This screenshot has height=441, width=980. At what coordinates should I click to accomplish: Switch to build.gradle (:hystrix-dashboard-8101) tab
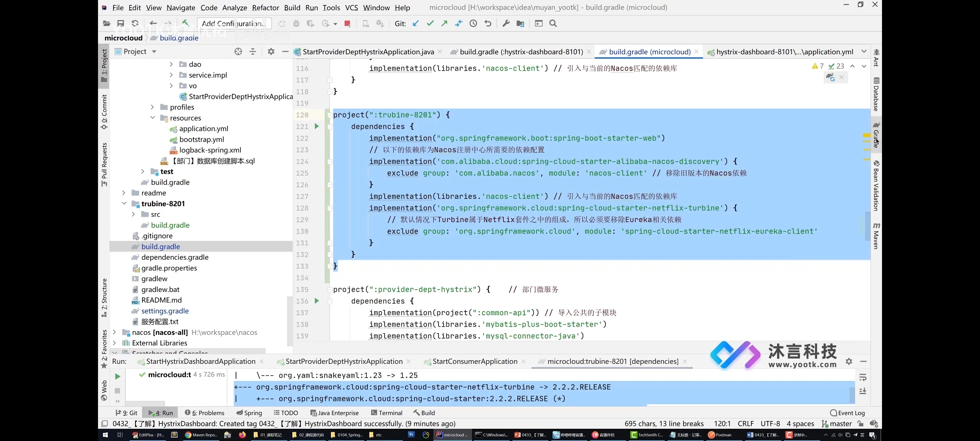coord(521,52)
